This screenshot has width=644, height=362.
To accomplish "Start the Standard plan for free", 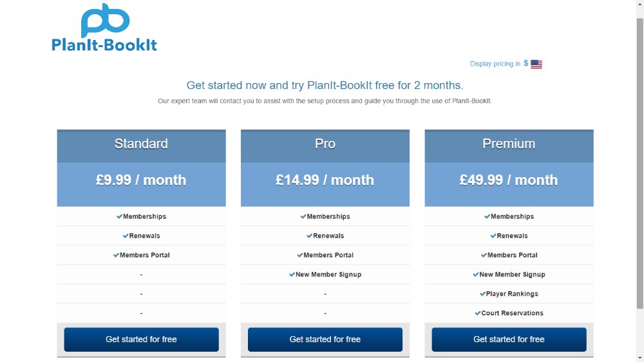I will 141,339.
